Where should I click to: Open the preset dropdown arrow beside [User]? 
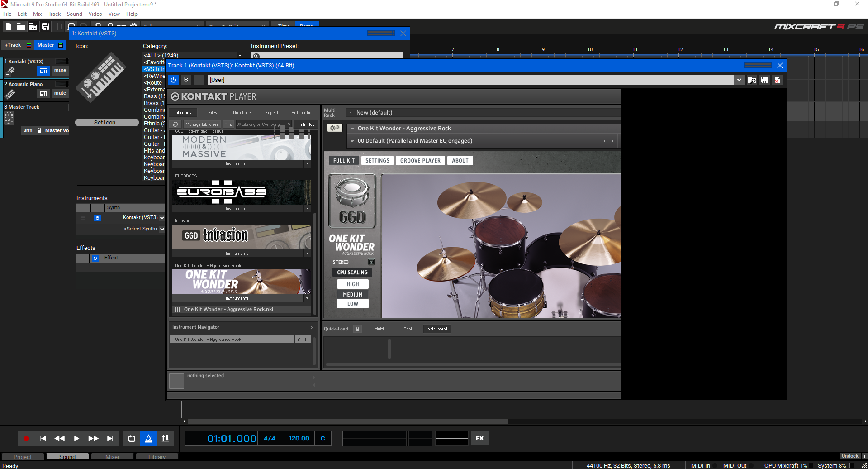point(739,80)
